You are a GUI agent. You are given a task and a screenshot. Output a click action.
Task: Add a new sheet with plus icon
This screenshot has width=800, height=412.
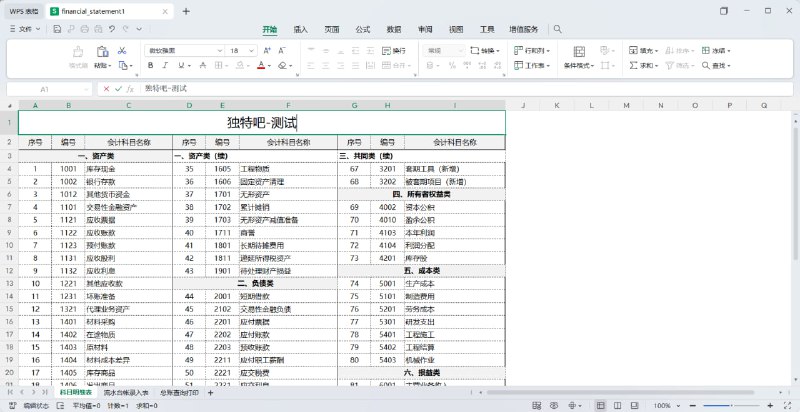click(x=210, y=393)
